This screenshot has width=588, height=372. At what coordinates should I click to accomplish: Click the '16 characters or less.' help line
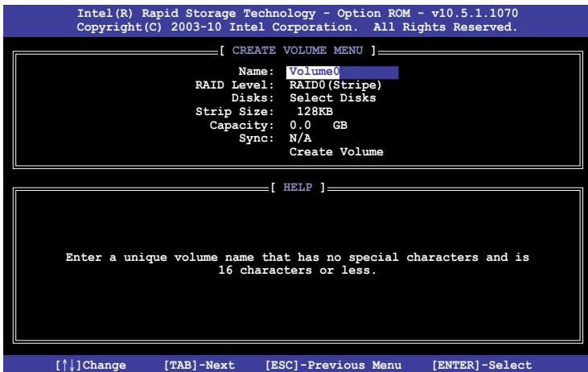tap(297, 271)
